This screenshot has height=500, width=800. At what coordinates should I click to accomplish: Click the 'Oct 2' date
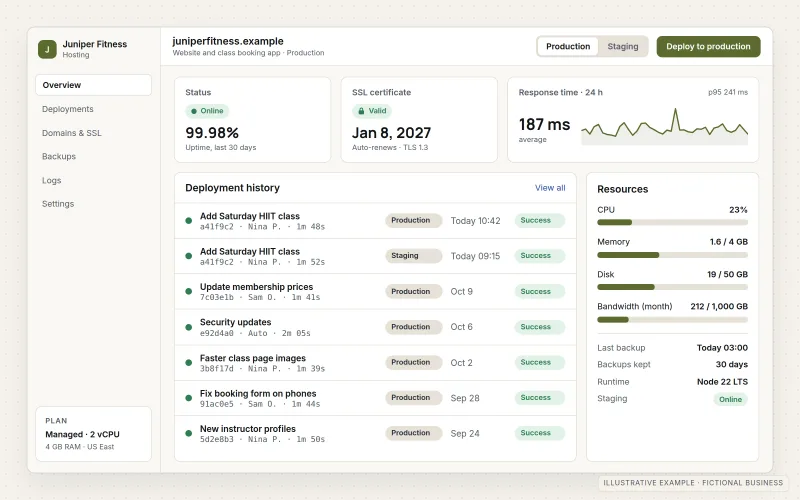point(461,363)
